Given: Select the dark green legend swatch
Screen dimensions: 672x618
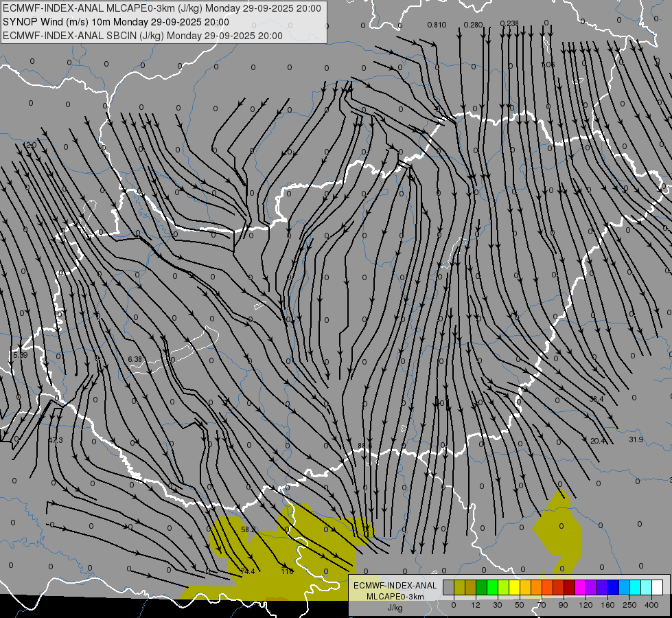Looking at the screenshot, I should point(482,588).
